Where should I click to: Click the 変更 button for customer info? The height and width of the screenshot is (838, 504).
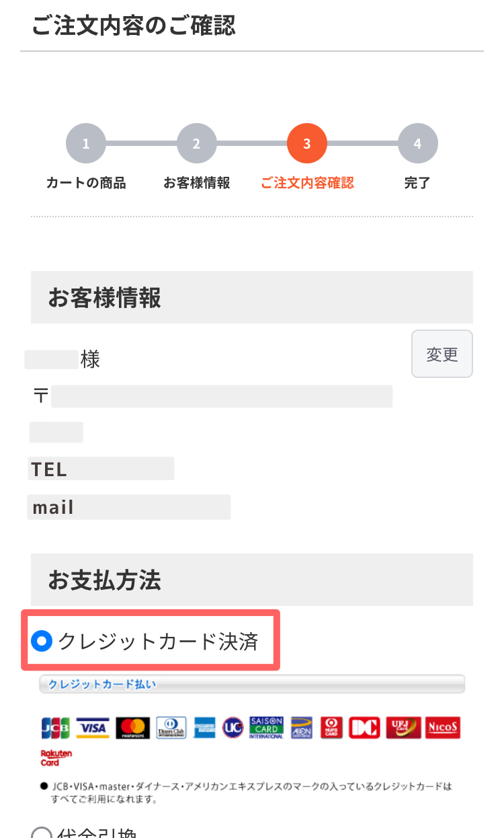pyautogui.click(x=442, y=354)
